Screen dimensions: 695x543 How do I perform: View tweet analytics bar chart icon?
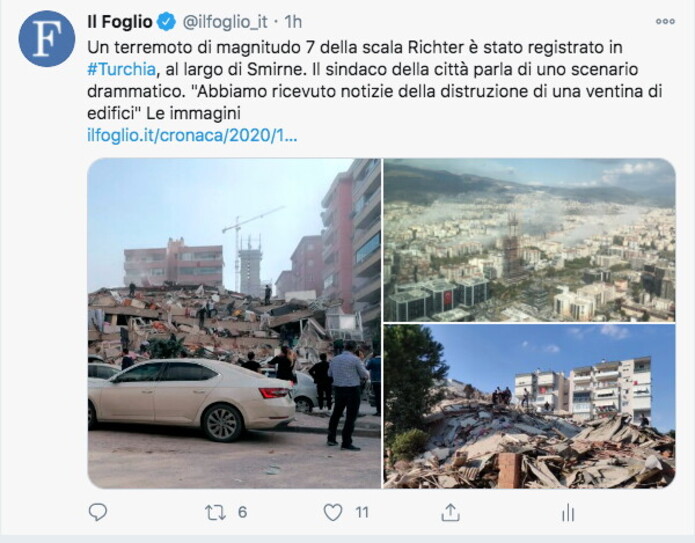(x=568, y=513)
